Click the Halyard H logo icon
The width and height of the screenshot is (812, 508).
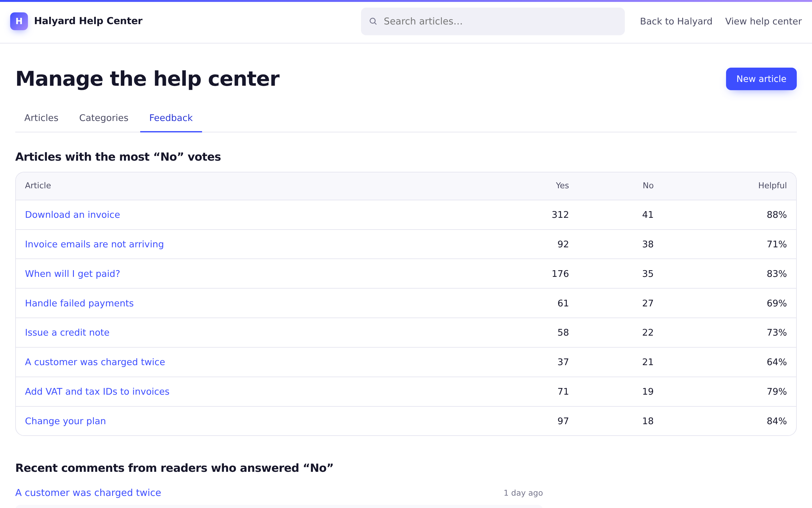pyautogui.click(x=19, y=21)
